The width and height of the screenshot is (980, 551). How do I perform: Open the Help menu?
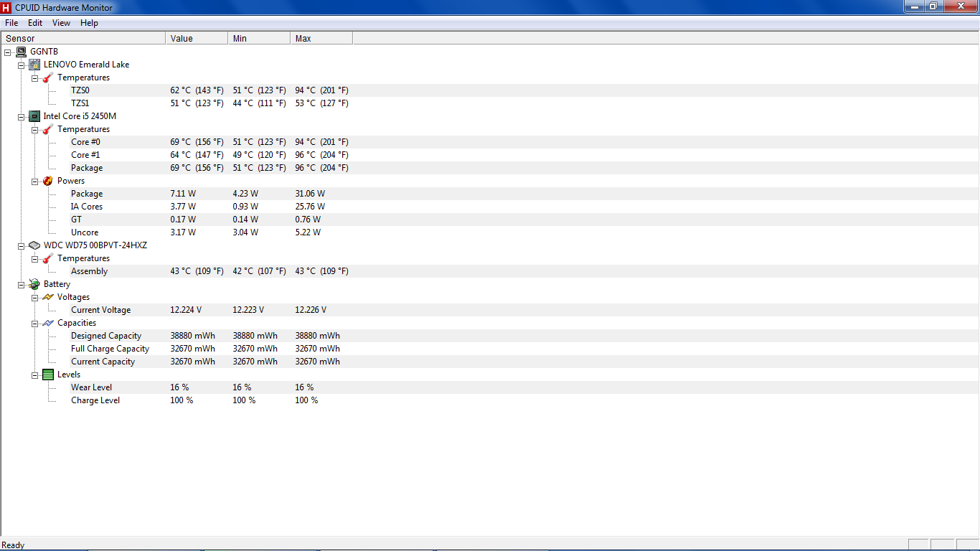click(89, 23)
